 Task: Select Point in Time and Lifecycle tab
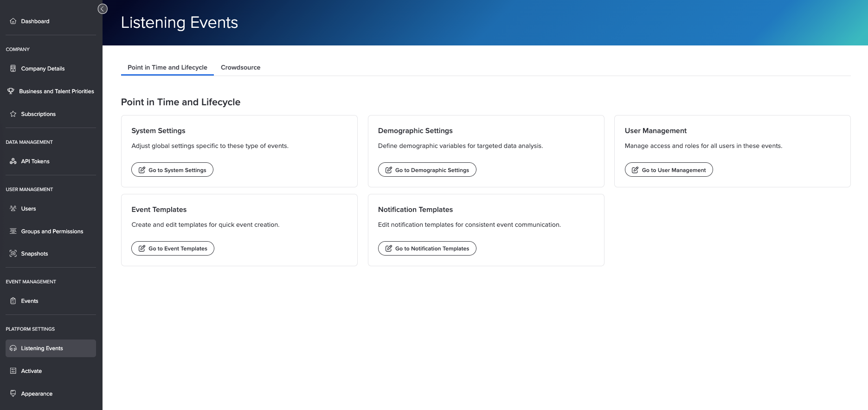pyautogui.click(x=167, y=67)
